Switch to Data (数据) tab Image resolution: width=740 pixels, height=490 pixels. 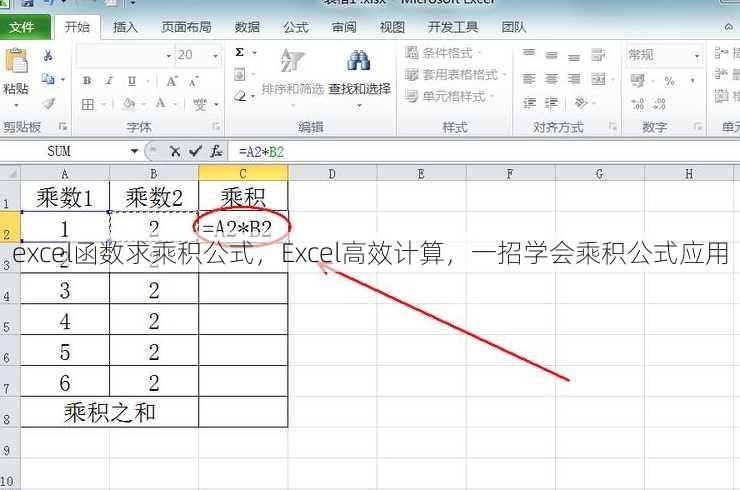point(247,27)
